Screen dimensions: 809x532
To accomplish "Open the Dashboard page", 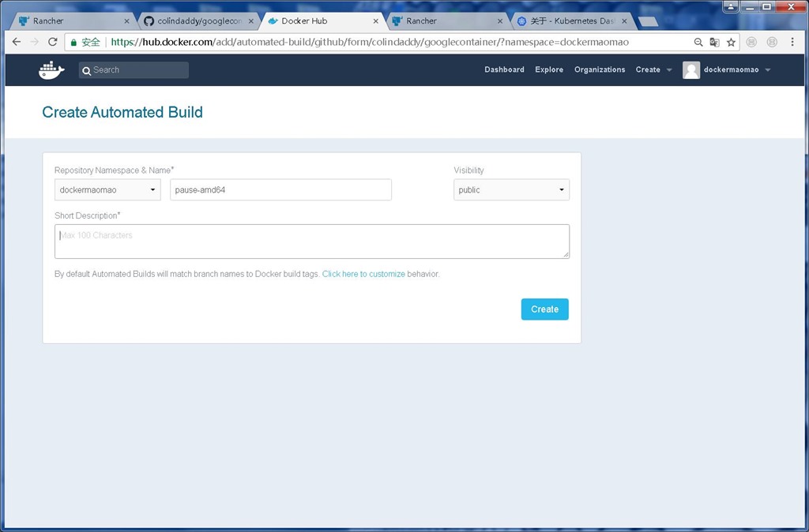I will point(504,69).
